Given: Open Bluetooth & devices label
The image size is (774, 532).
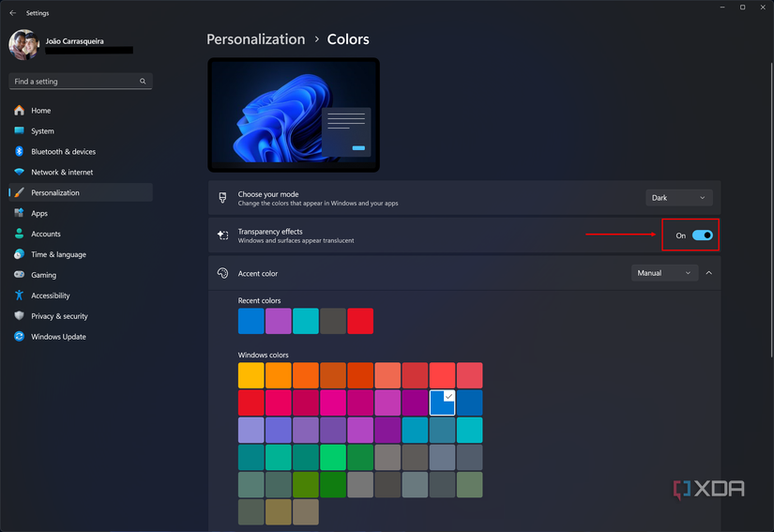Looking at the screenshot, I should pos(63,151).
